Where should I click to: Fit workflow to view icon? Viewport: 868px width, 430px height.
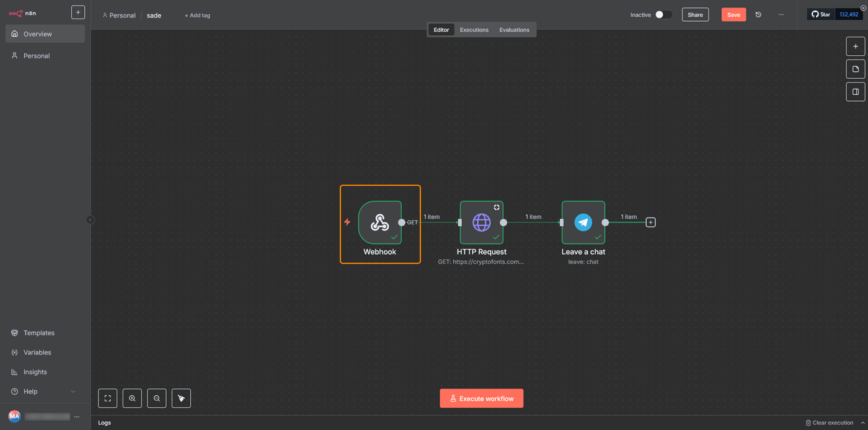pyautogui.click(x=107, y=398)
